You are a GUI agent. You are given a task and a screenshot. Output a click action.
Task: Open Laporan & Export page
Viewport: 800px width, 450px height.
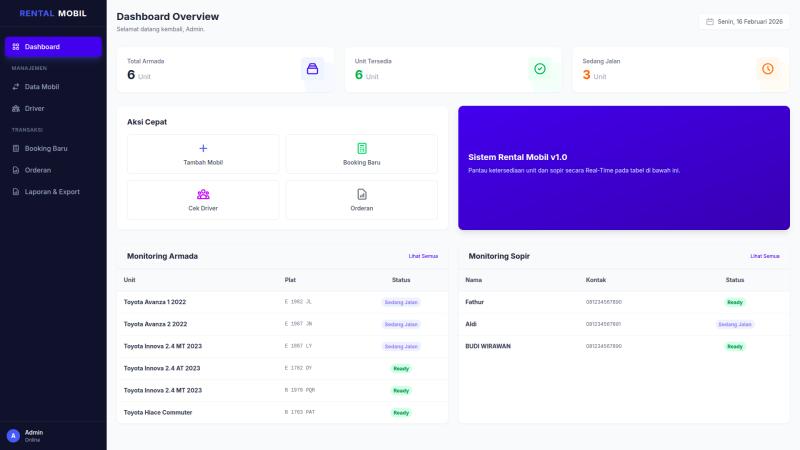pos(52,191)
